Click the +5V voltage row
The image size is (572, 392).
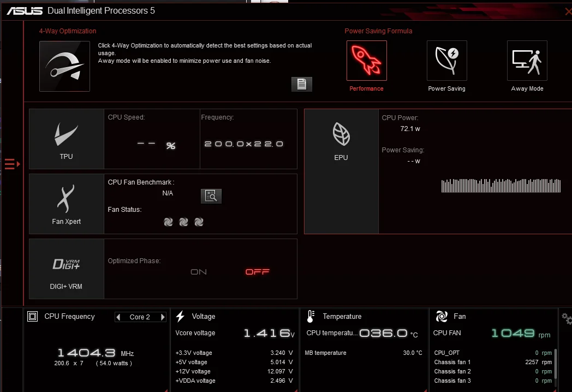pyautogui.click(x=234, y=362)
